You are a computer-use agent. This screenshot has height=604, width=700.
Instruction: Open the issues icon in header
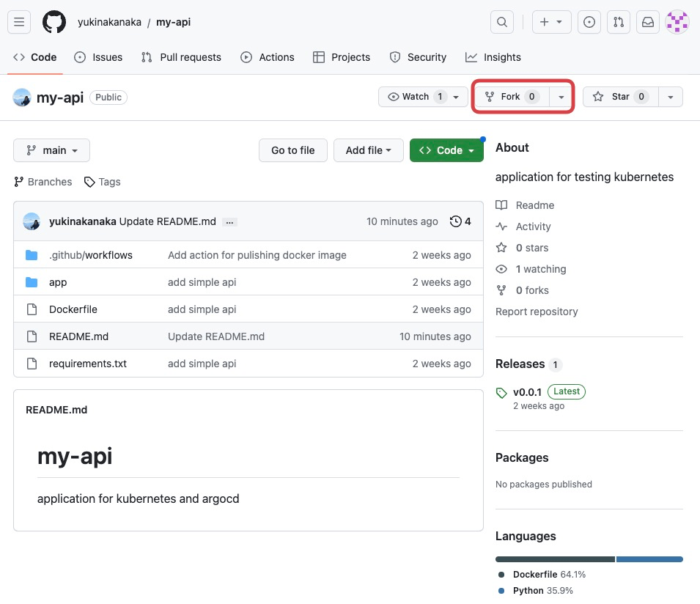click(x=589, y=22)
